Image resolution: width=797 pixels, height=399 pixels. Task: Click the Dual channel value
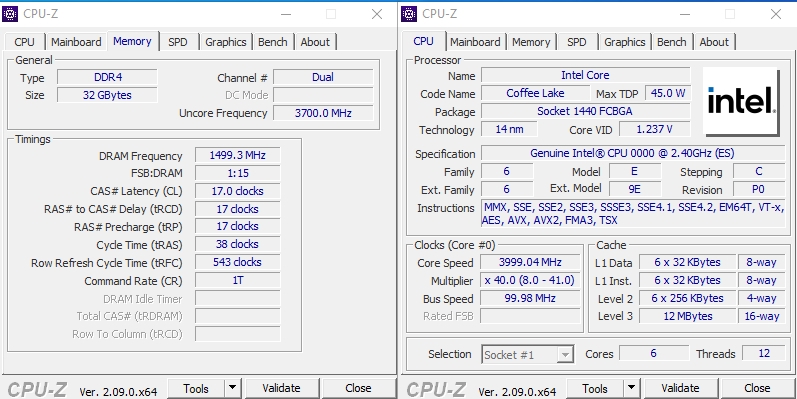pos(323,77)
